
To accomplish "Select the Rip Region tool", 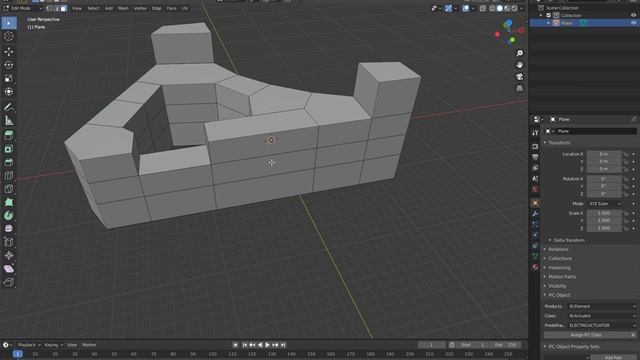I will coord(9,282).
